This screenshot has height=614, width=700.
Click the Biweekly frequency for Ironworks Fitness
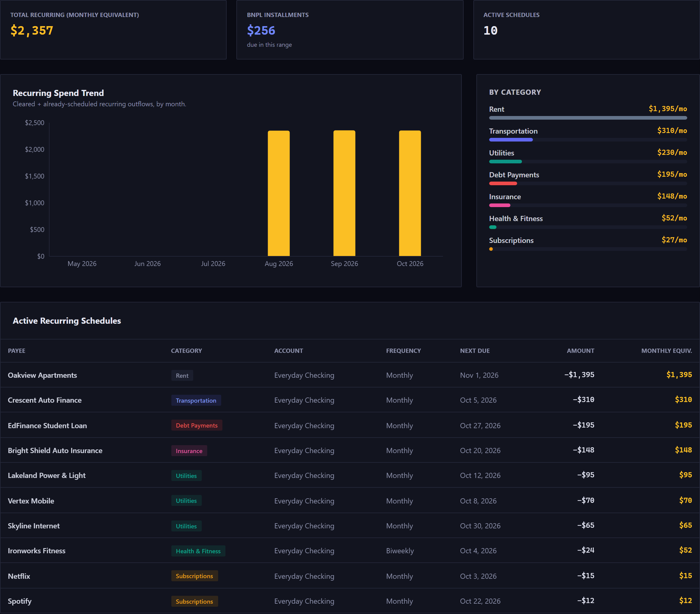400,551
